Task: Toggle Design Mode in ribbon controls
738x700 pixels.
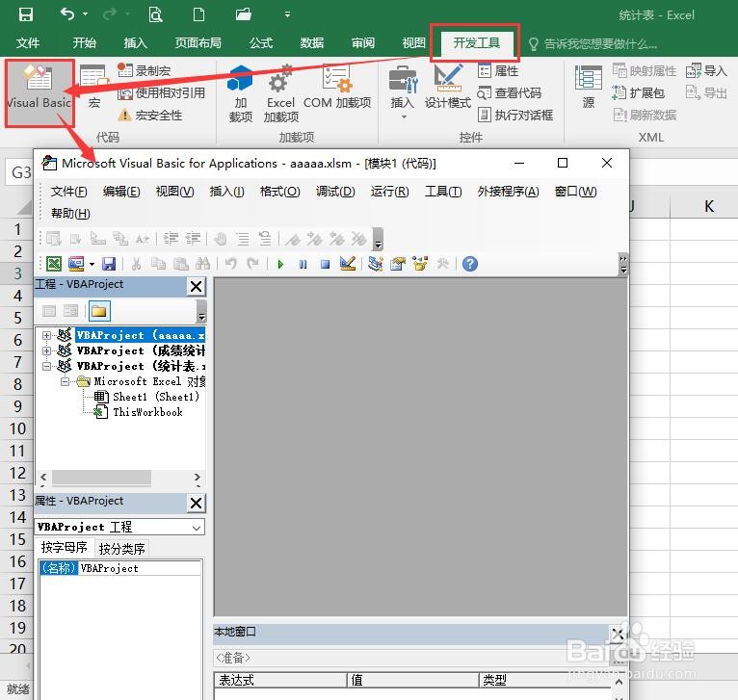Action: 448,86
